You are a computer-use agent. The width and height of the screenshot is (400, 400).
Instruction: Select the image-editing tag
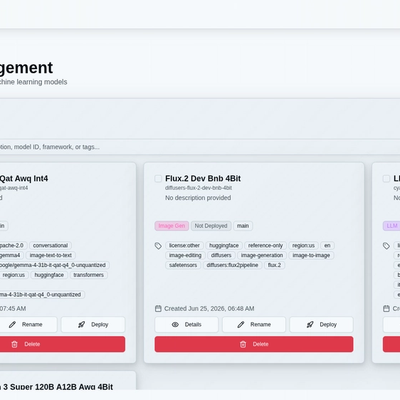[185, 255]
